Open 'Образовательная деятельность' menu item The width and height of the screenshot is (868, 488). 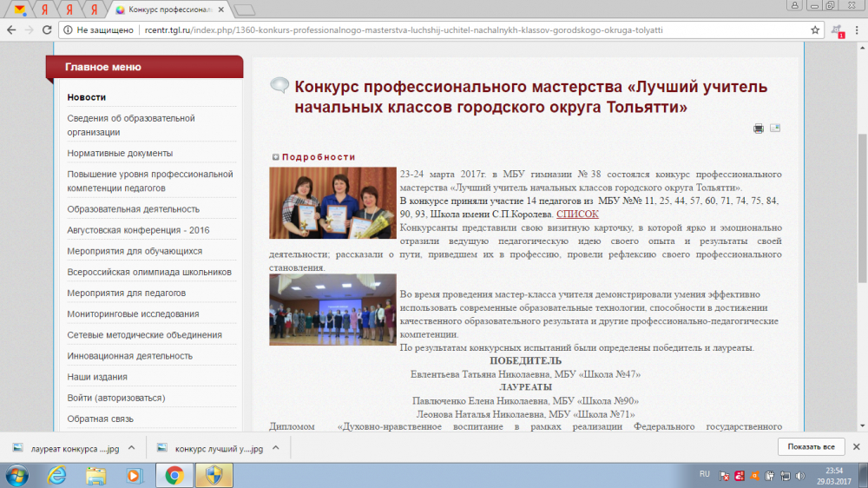click(133, 208)
